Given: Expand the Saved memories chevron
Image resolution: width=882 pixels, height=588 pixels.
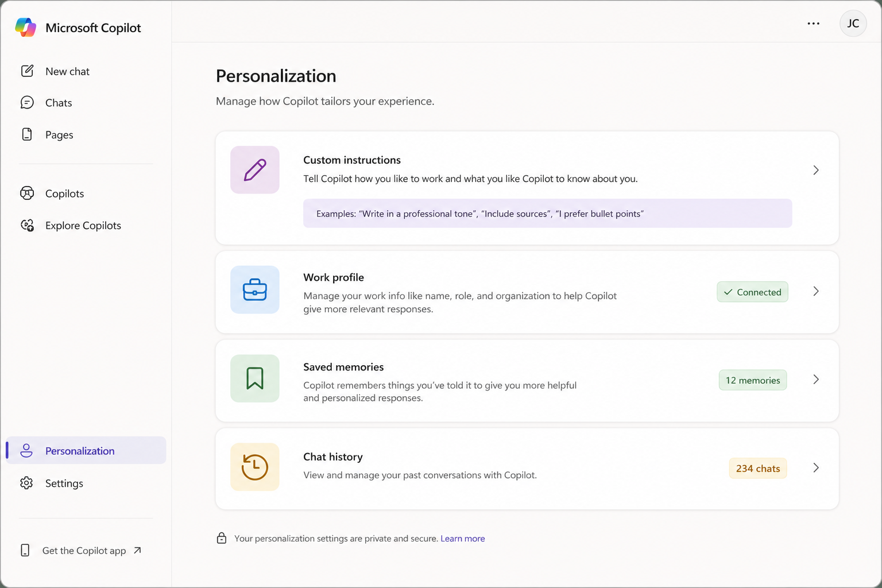Looking at the screenshot, I should point(816,380).
